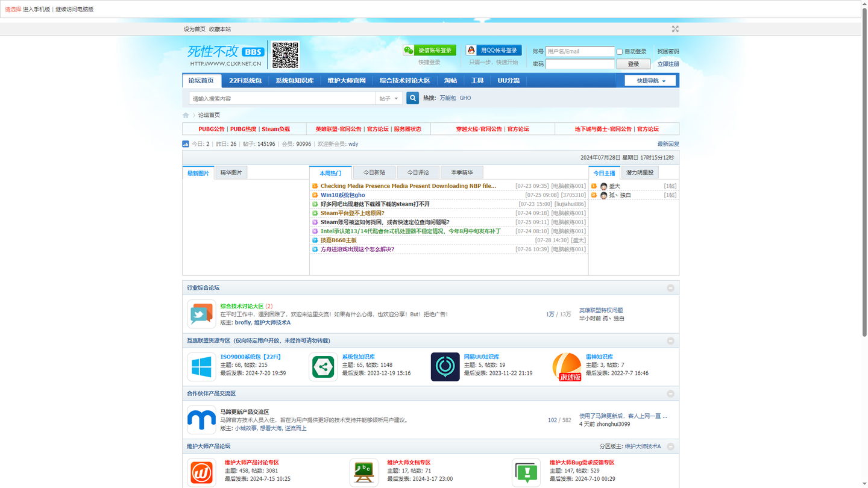Screen dimensions: 868x488
Task: Open 维护大师文档专区 chalkboard icon
Action: click(364, 473)
